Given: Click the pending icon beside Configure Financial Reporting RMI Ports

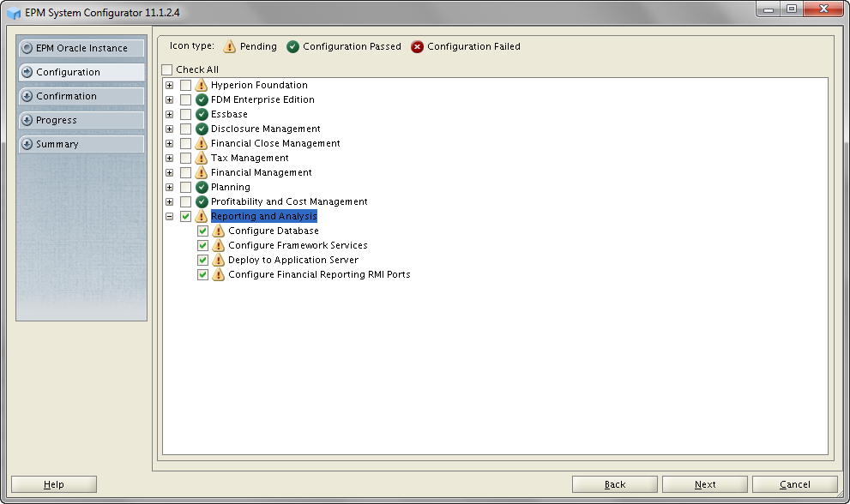Looking at the screenshot, I should (x=219, y=275).
